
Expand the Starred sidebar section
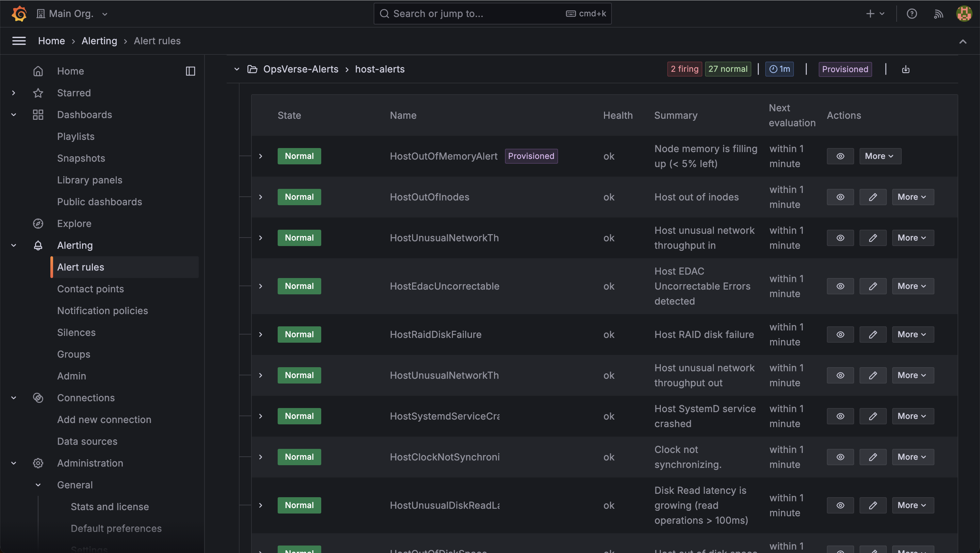pos(14,93)
